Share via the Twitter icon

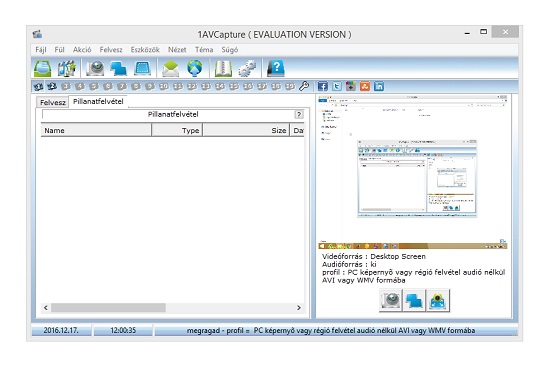(337, 86)
